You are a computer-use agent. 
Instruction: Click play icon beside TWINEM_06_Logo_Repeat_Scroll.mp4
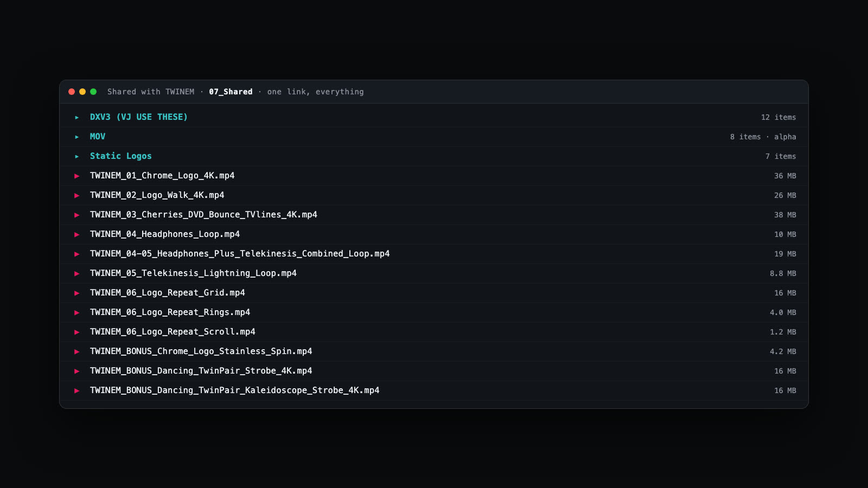click(x=77, y=332)
